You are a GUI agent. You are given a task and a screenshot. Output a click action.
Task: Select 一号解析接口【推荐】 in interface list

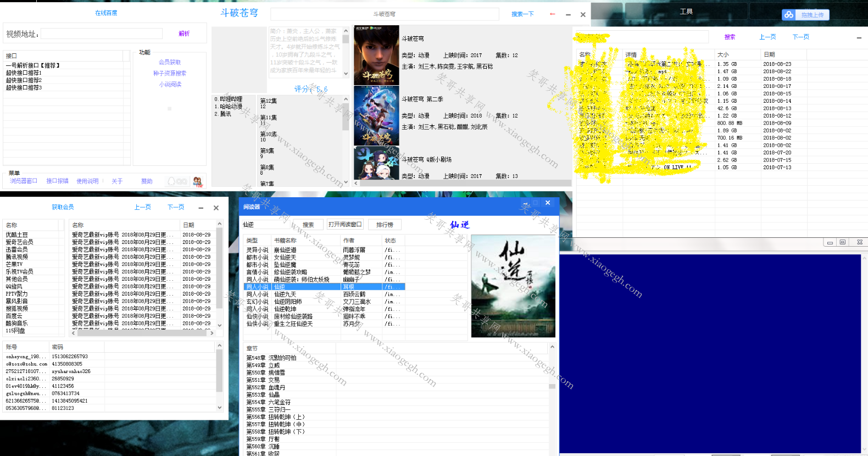pos(32,65)
